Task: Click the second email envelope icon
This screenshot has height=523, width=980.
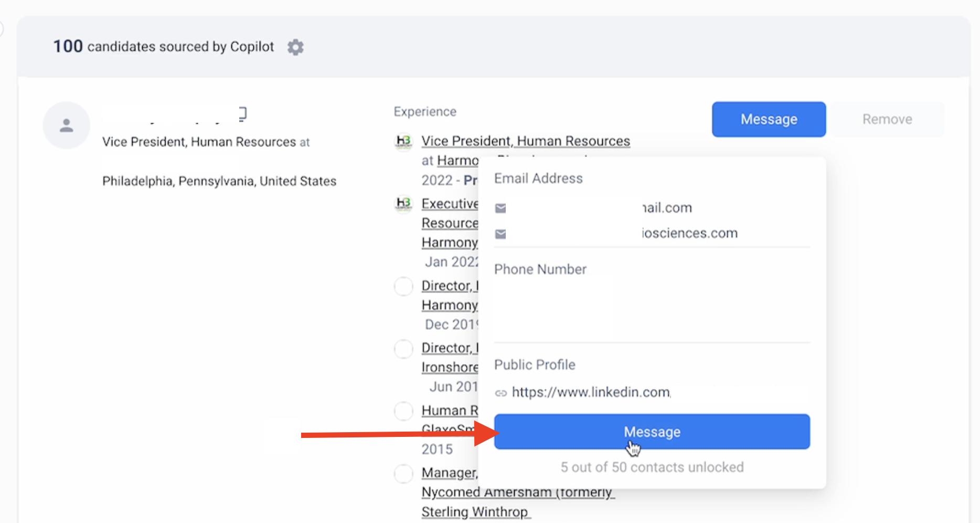Action: tap(500, 234)
